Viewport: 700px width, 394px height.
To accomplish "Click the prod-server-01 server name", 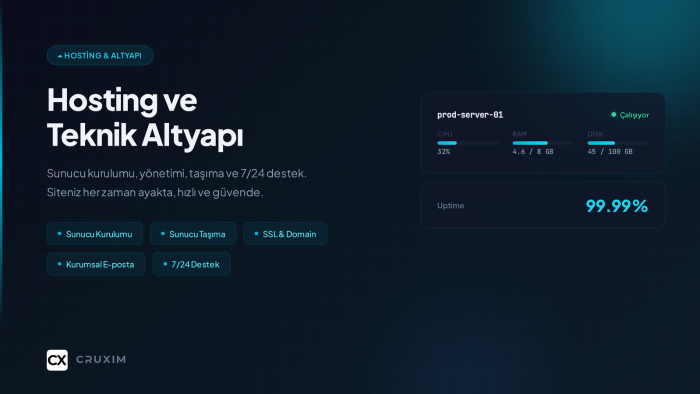I will pos(470,115).
